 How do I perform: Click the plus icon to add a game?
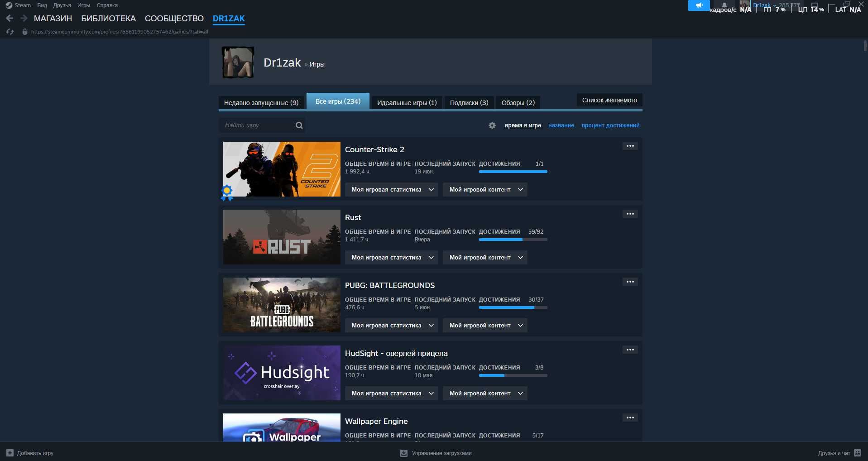click(10, 453)
